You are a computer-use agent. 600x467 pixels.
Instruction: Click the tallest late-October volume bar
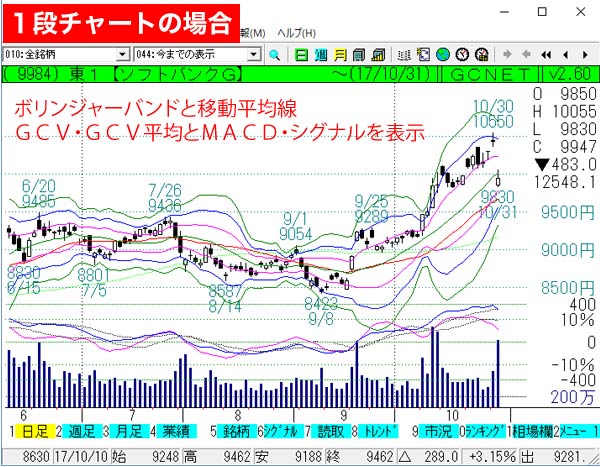[x=498, y=373]
